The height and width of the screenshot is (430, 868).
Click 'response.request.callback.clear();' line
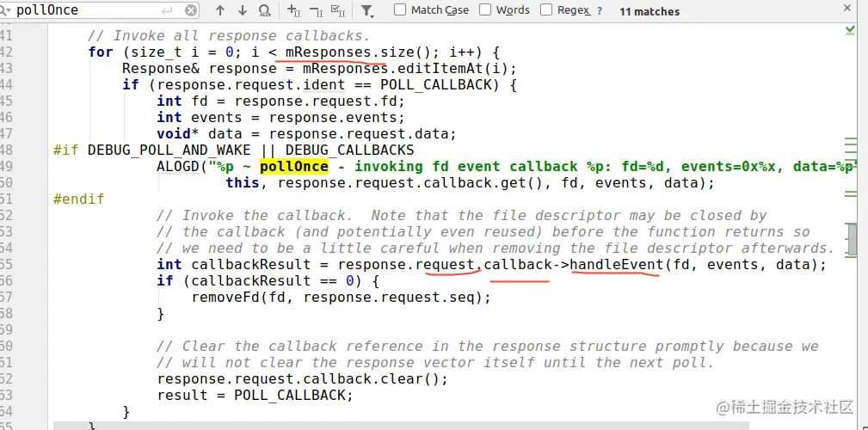pos(302,379)
